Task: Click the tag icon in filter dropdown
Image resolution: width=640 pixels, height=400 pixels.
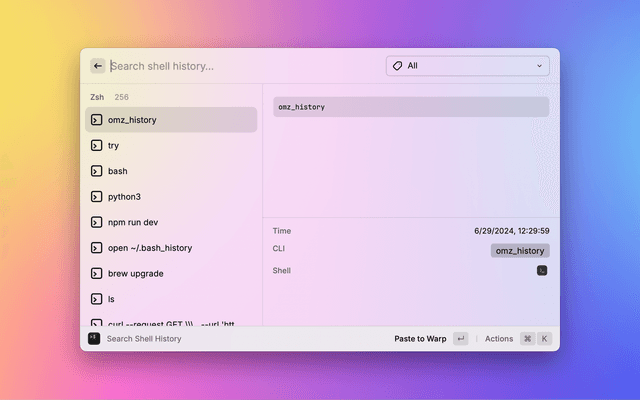Action: pos(397,66)
